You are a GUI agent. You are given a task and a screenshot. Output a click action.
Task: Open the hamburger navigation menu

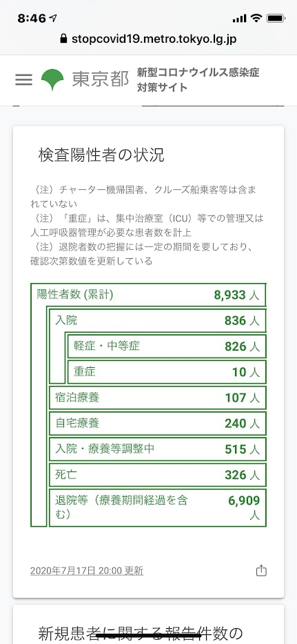coord(23,79)
